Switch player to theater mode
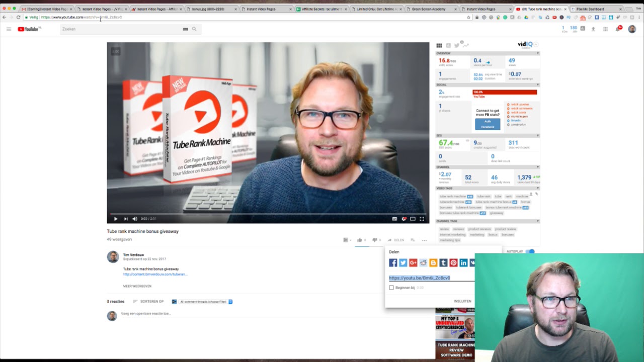Image resolution: width=644 pixels, height=362 pixels. [x=413, y=219]
